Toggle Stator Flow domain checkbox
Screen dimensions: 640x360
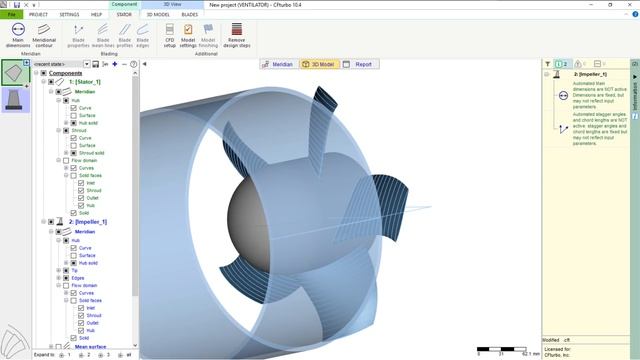[66, 160]
